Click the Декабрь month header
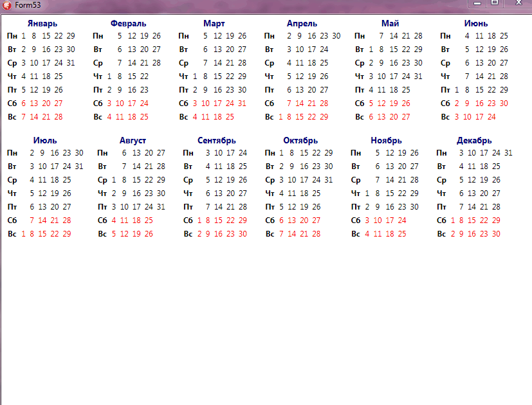 [x=474, y=141]
